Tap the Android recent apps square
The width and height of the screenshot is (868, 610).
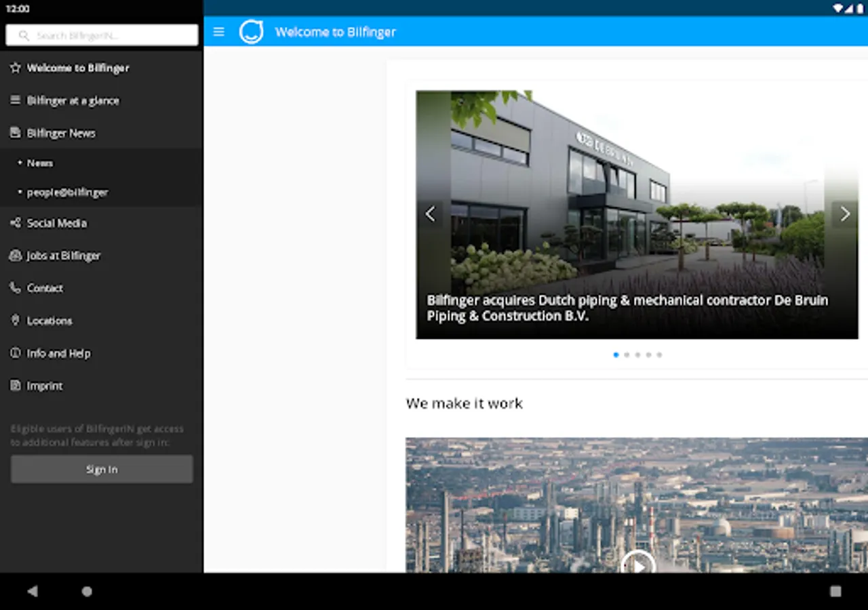(835, 591)
